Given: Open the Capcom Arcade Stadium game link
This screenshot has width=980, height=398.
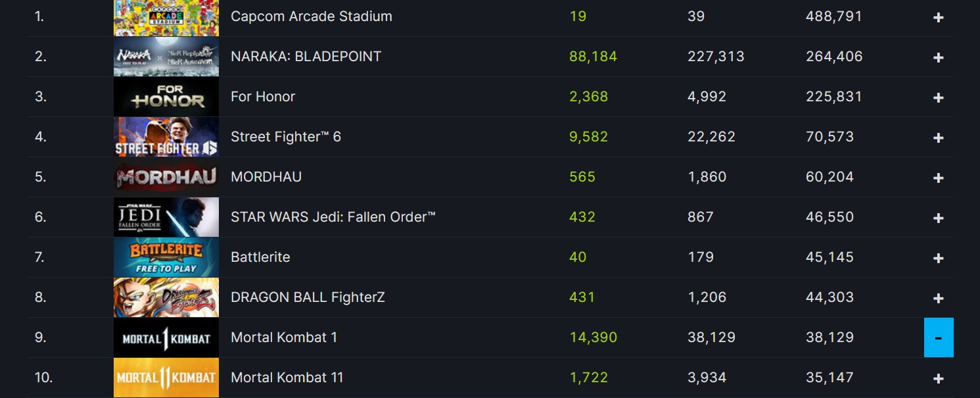Looking at the screenshot, I should (311, 16).
